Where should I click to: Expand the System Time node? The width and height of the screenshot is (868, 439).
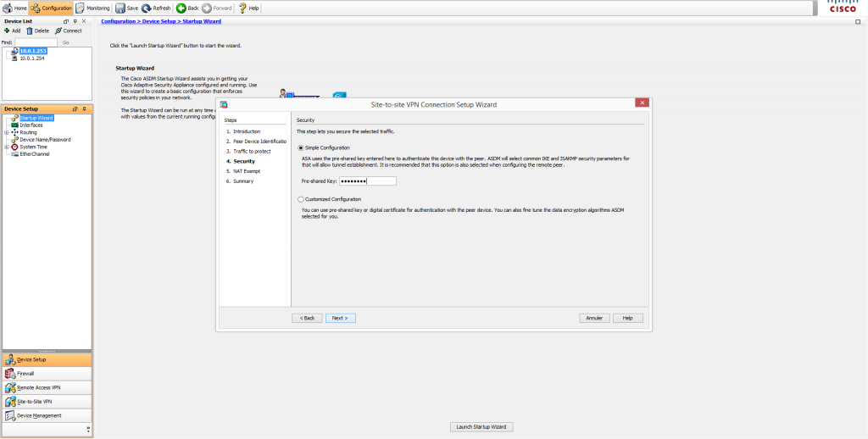(x=6, y=147)
